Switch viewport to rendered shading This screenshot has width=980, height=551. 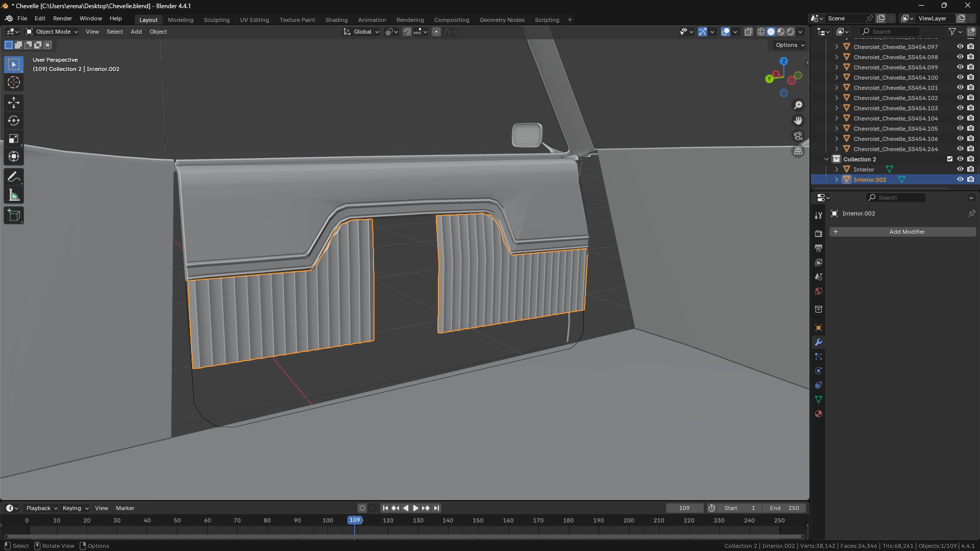point(790,32)
